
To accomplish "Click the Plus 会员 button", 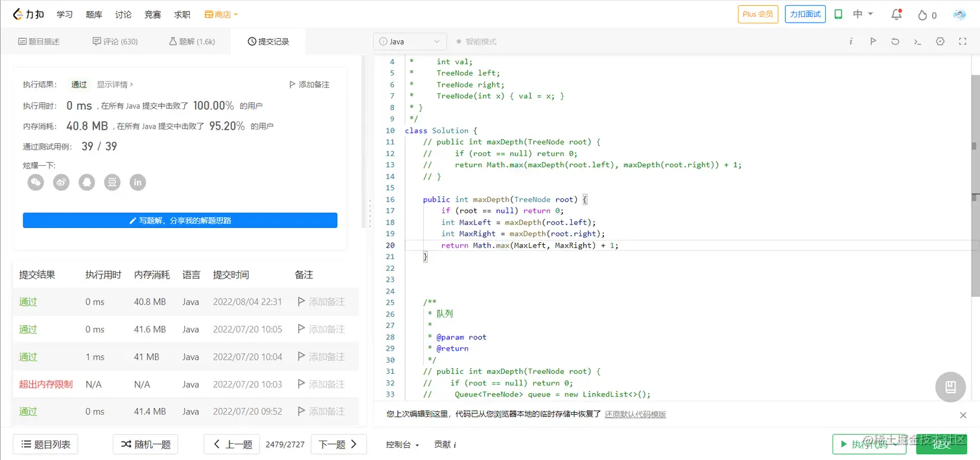I will click(758, 14).
